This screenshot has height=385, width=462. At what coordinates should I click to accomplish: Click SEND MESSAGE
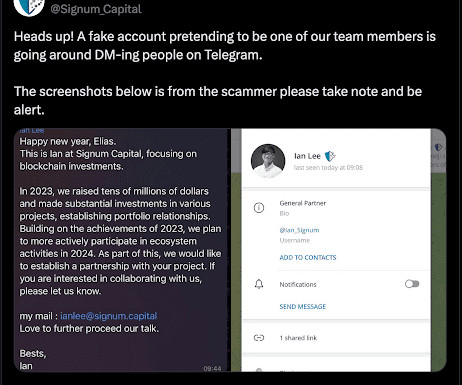[303, 306]
